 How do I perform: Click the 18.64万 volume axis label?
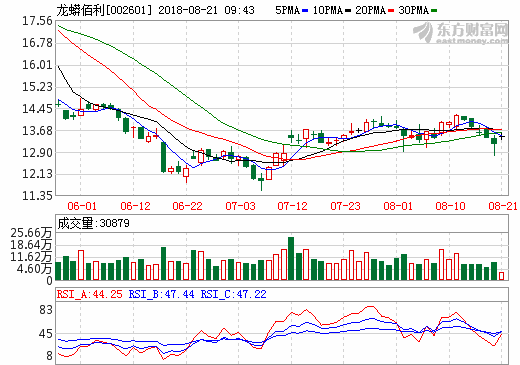click(31, 245)
